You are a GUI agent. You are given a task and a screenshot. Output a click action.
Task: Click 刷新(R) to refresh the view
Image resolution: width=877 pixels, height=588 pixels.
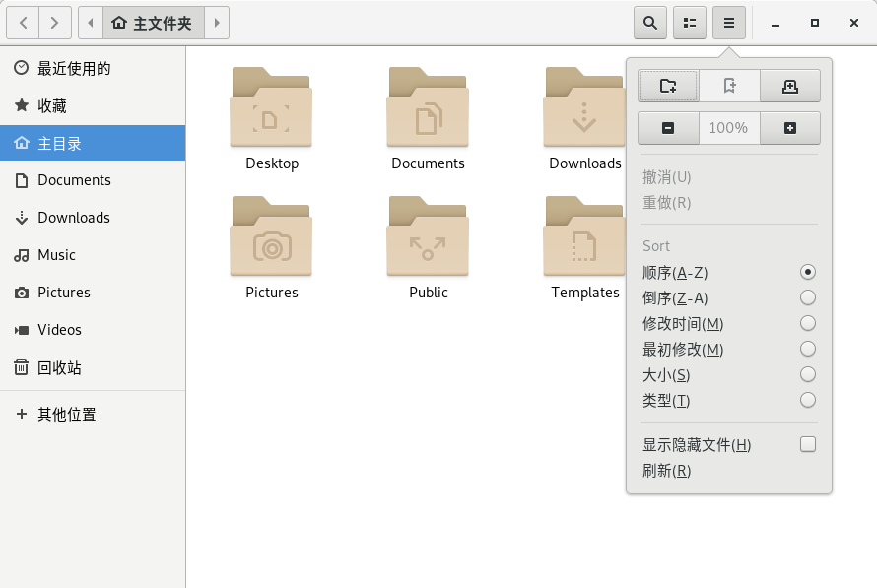point(667,471)
